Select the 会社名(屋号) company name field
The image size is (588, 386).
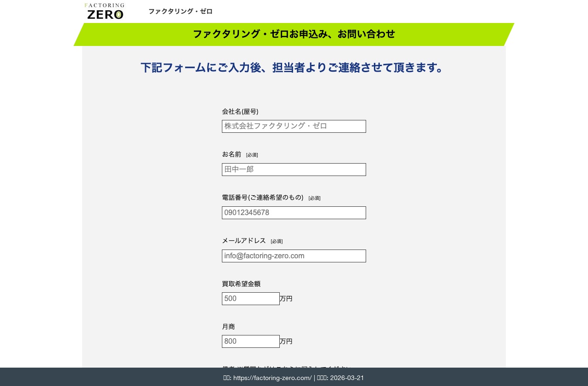click(x=294, y=126)
